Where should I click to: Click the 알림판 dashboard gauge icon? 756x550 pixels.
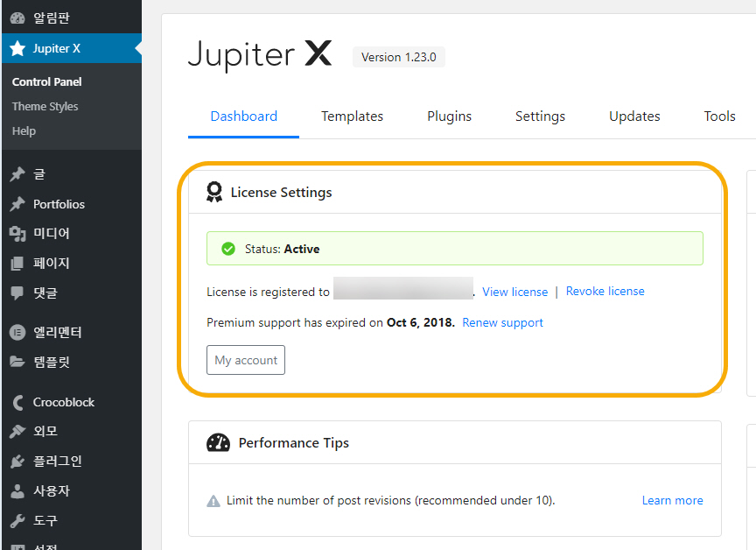[17, 18]
